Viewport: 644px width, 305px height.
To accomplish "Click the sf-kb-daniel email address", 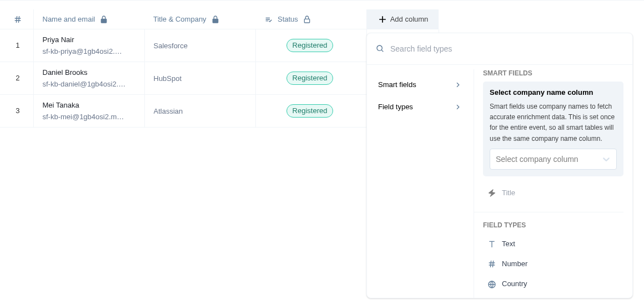I will click(84, 84).
